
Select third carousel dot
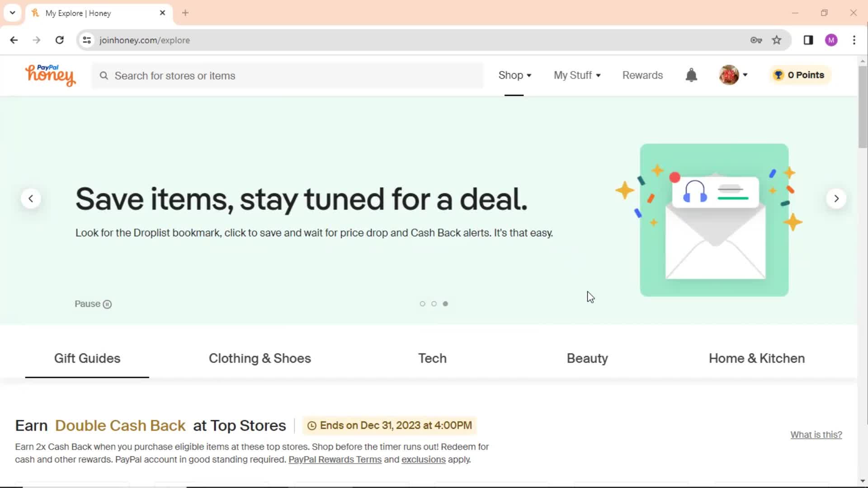point(445,304)
